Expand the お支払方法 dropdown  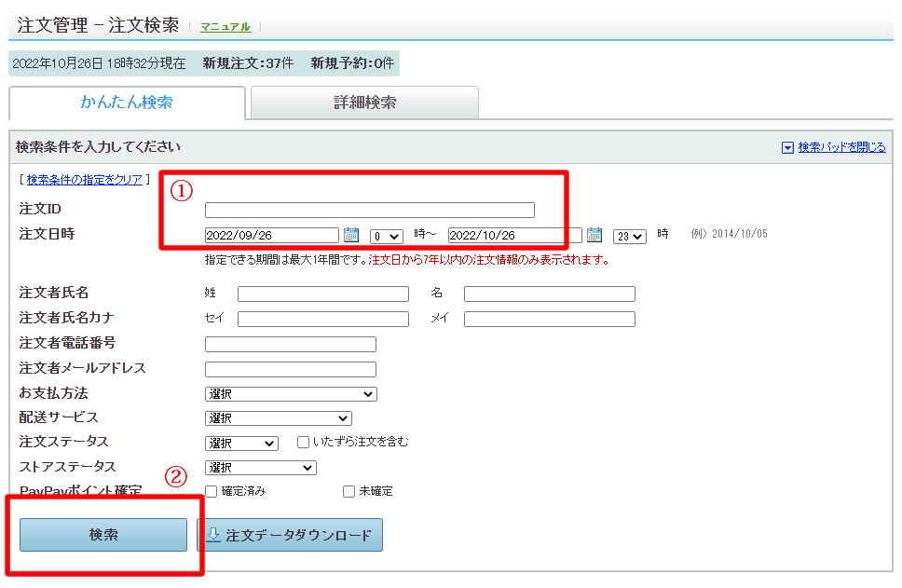click(x=290, y=394)
